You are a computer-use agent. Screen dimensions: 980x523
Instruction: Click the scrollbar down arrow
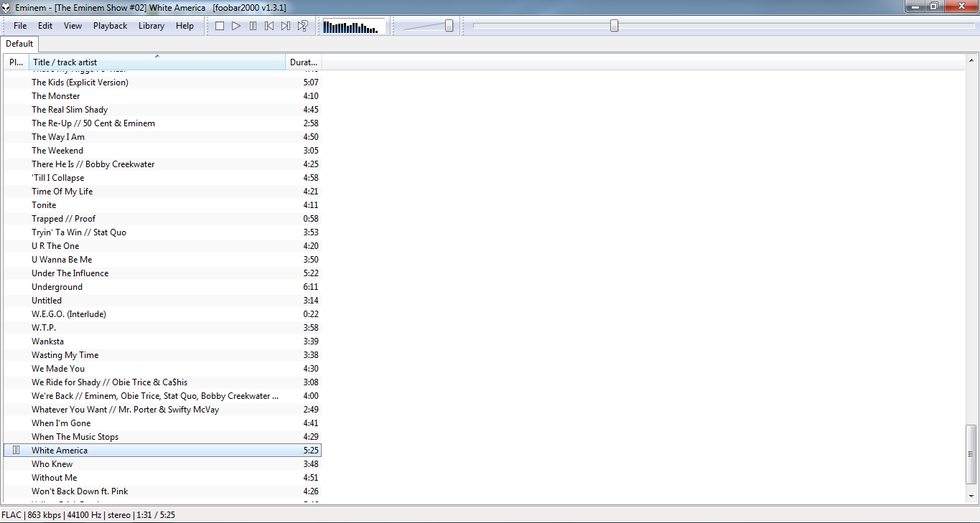click(x=971, y=497)
